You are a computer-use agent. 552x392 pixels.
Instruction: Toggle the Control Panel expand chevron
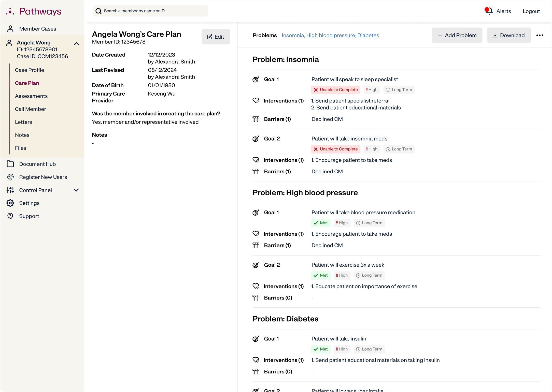coord(76,190)
